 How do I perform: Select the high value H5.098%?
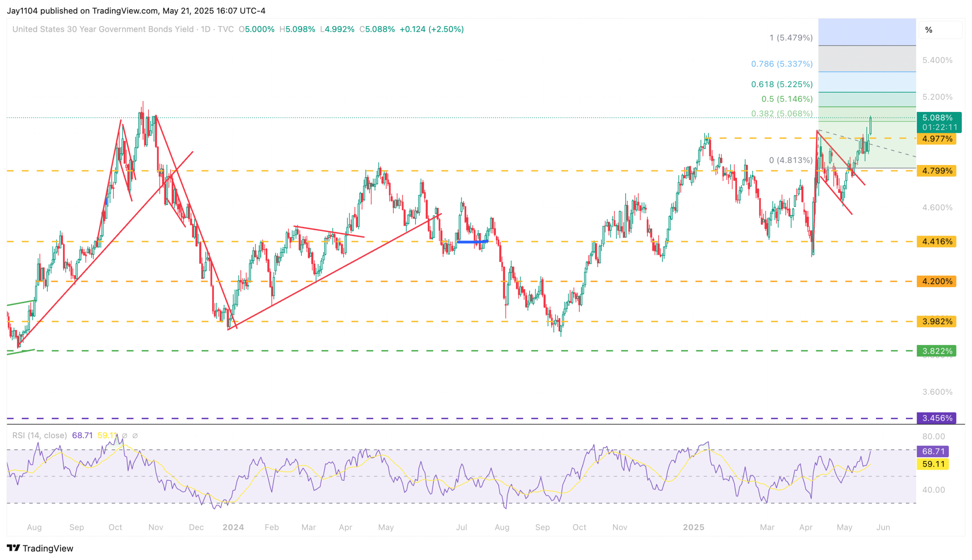(297, 29)
